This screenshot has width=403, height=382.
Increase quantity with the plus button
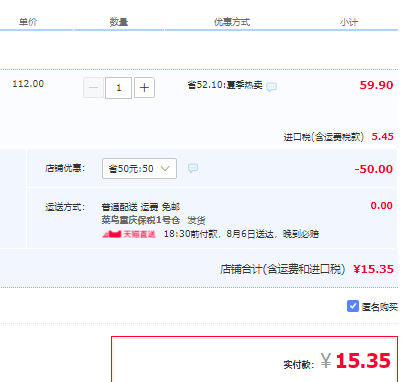144,88
